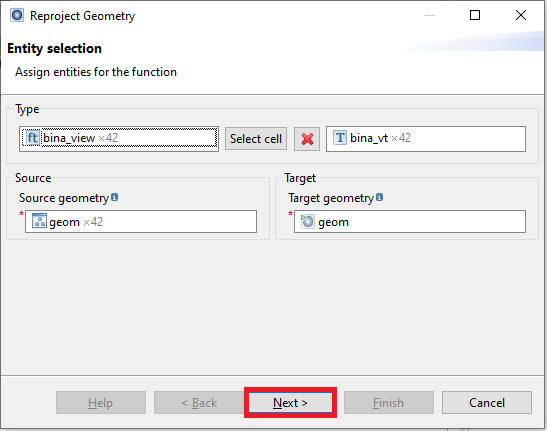The width and height of the screenshot is (547, 431).
Task: Close the Reproject Geometry dialog
Action: pos(521,15)
